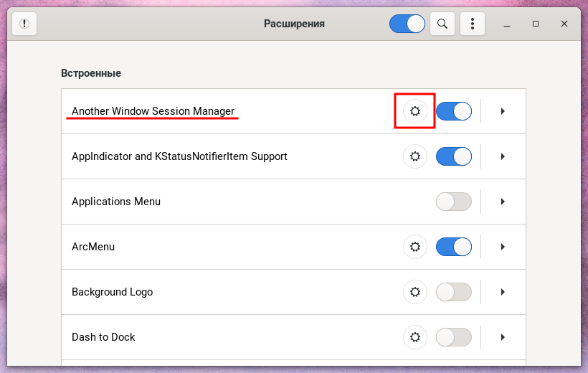Expand the Applications Menu row arrow
Screen dimensions: 588x373
point(503,202)
